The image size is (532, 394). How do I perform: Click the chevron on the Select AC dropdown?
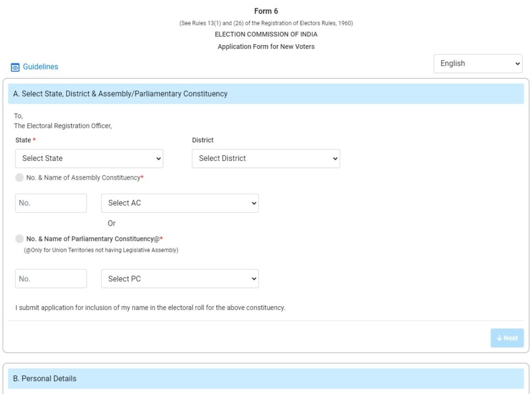(x=253, y=203)
